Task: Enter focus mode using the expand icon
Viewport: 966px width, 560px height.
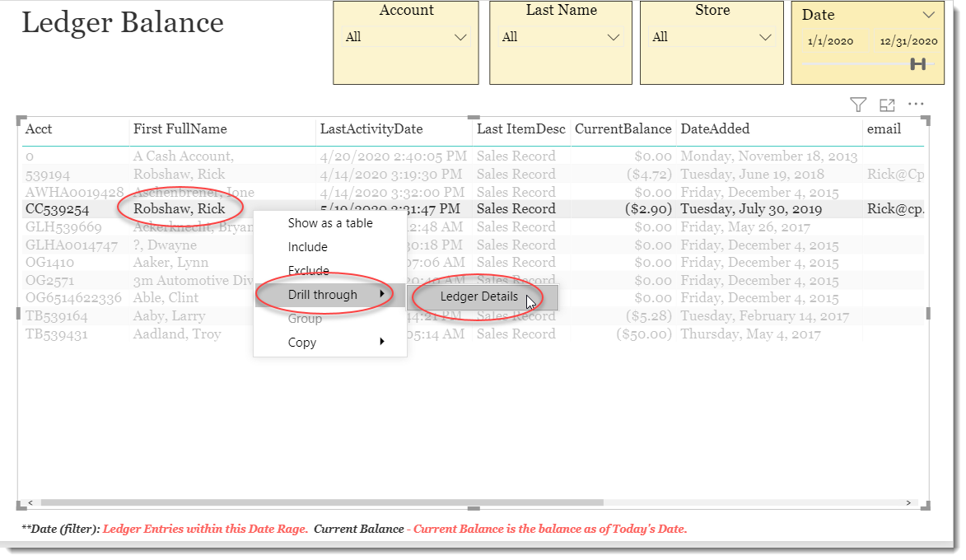Action: tap(887, 105)
